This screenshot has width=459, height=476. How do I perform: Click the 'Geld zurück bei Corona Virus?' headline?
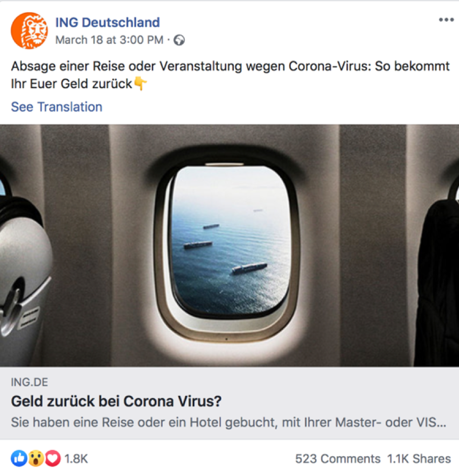pyautogui.click(x=116, y=401)
